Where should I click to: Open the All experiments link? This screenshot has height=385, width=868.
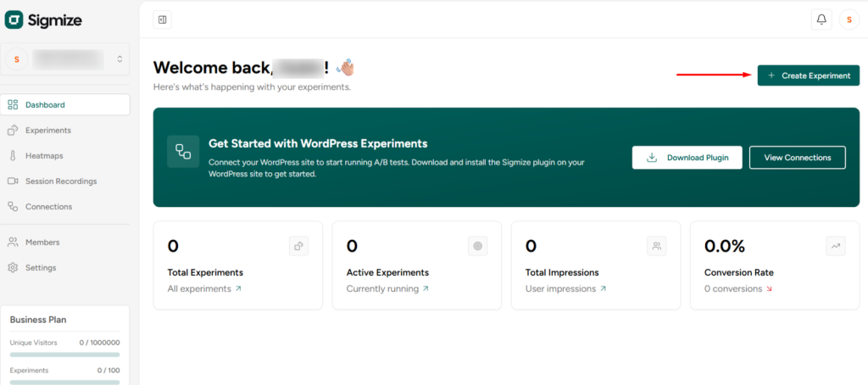[x=204, y=288]
